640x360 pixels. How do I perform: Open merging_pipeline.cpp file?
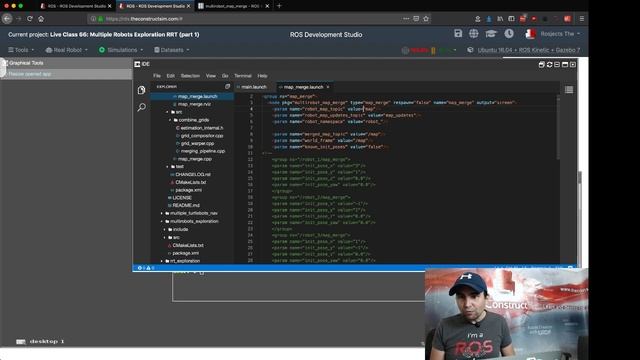tap(203, 151)
